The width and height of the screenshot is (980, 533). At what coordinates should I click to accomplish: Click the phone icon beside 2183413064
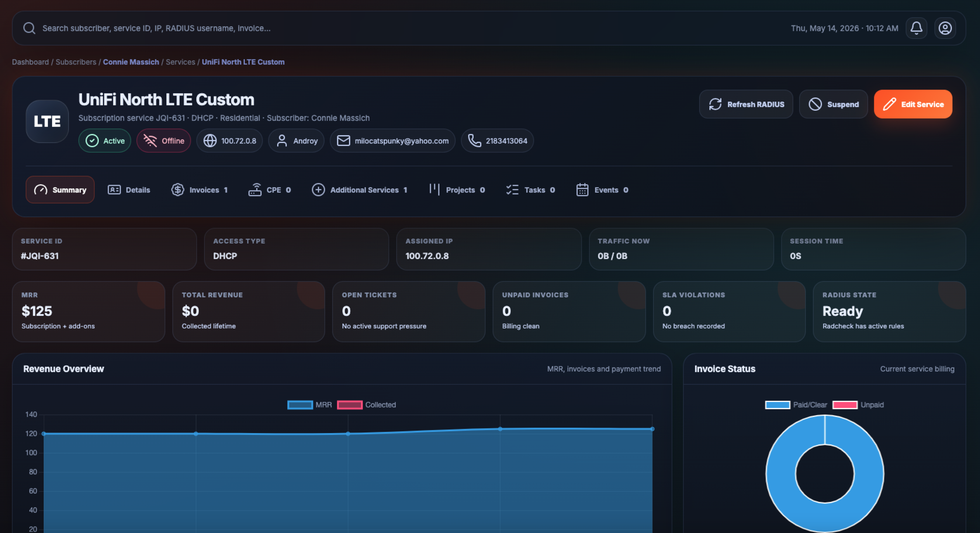coord(475,141)
